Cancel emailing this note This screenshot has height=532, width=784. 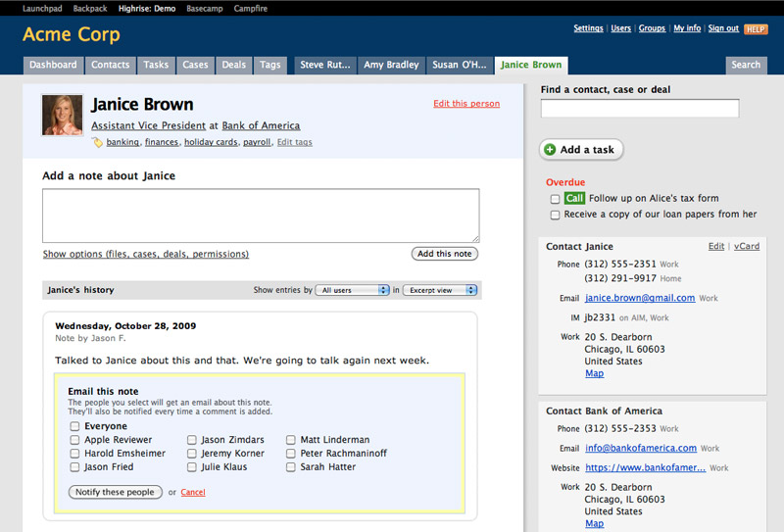[x=193, y=492]
